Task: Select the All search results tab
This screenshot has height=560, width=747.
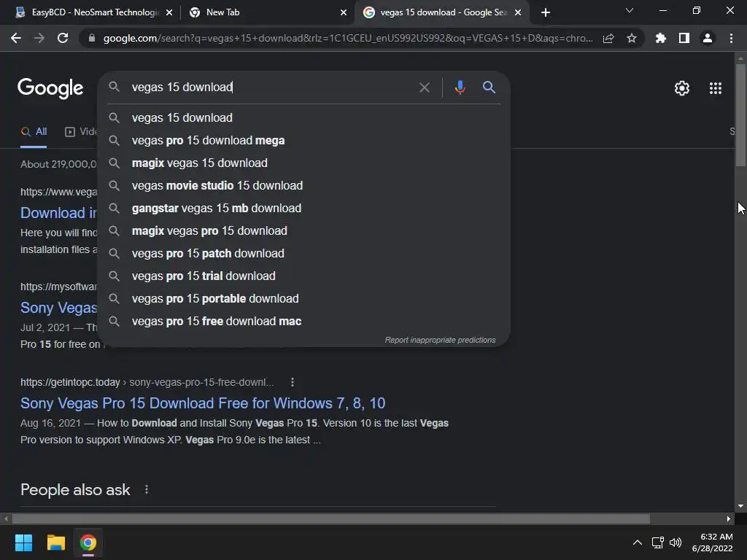Action: [x=34, y=131]
